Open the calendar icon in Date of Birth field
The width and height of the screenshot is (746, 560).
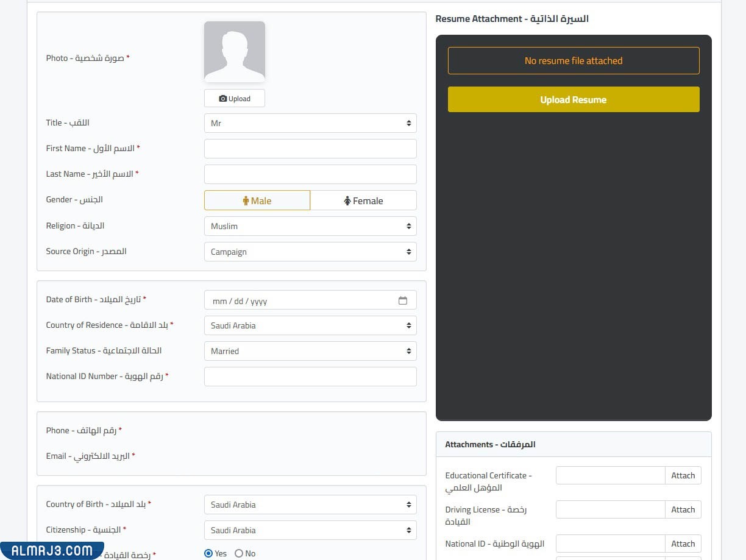coord(403,300)
